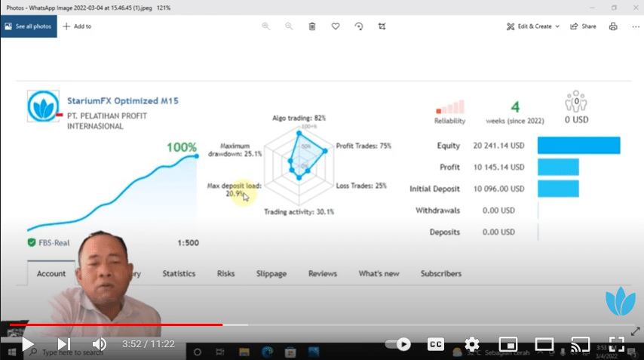The height and width of the screenshot is (360, 644).
Task: Switch to theater mode
Action: click(x=544, y=344)
